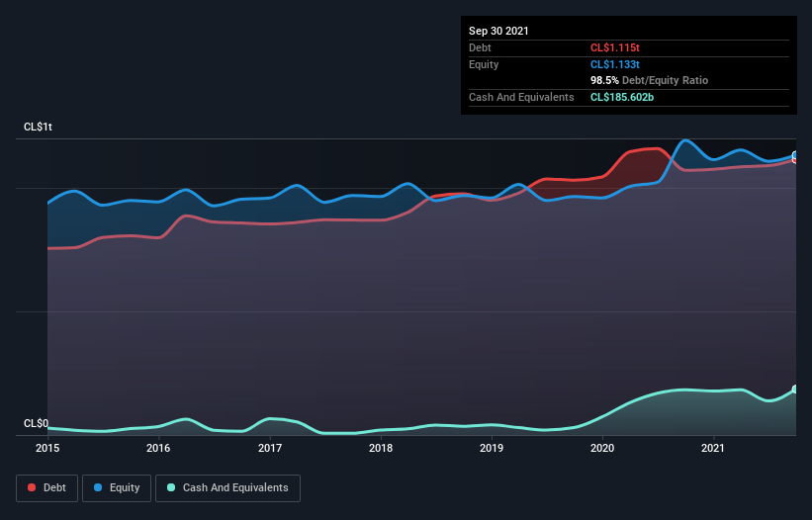Click the 2016 x-axis label
Viewport: 812px width, 520px height.
tap(158, 448)
